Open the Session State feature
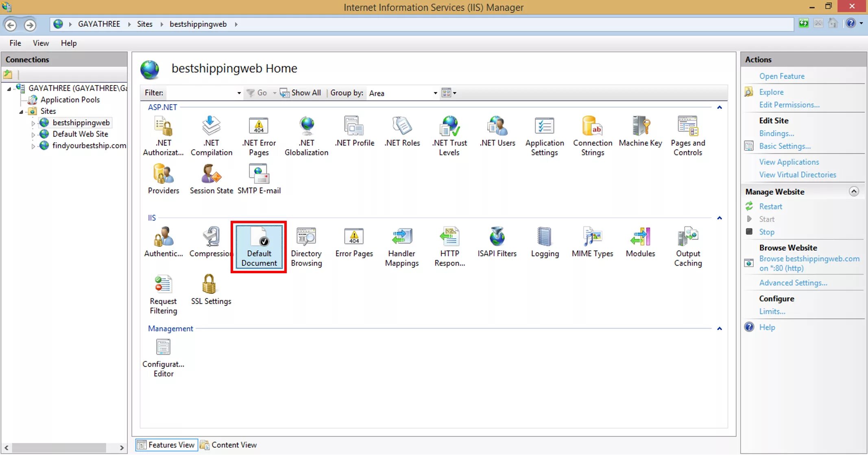This screenshot has width=868, height=455. coord(211,174)
